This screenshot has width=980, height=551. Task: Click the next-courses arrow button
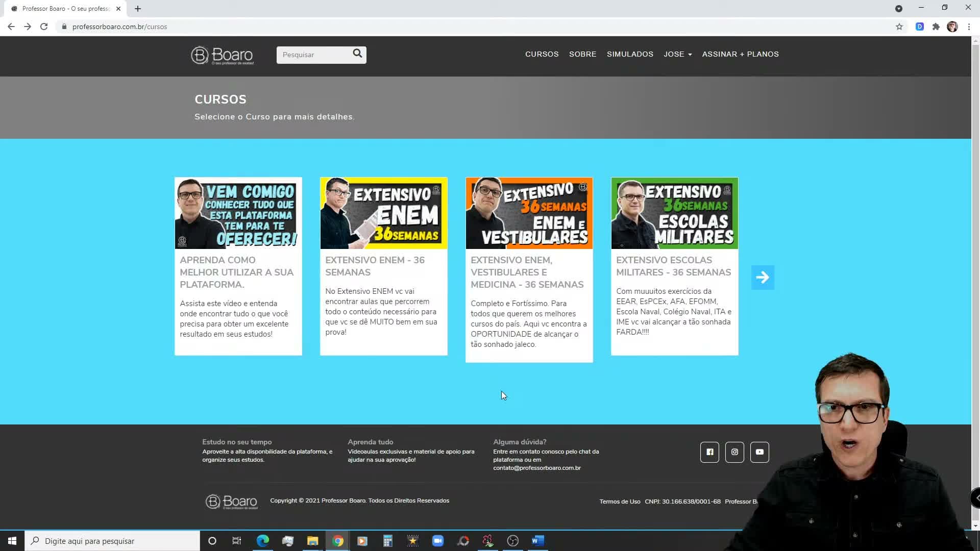(x=763, y=278)
